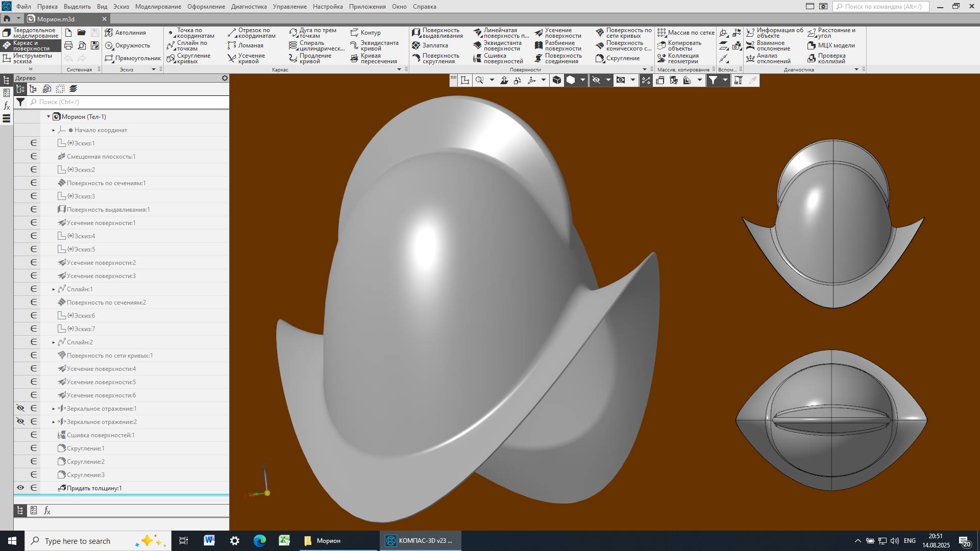Expand the Сплайн:1 tree node
Image resolution: width=980 pixels, height=551 pixels.
click(x=54, y=289)
